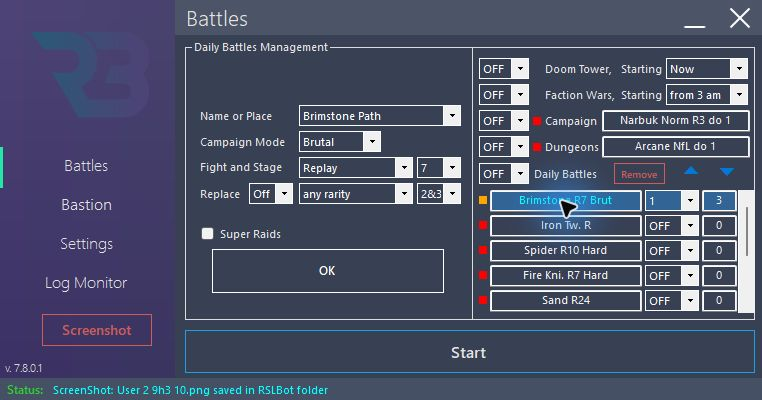Click Remove daily battle button
The height and width of the screenshot is (400, 762).
tap(639, 174)
